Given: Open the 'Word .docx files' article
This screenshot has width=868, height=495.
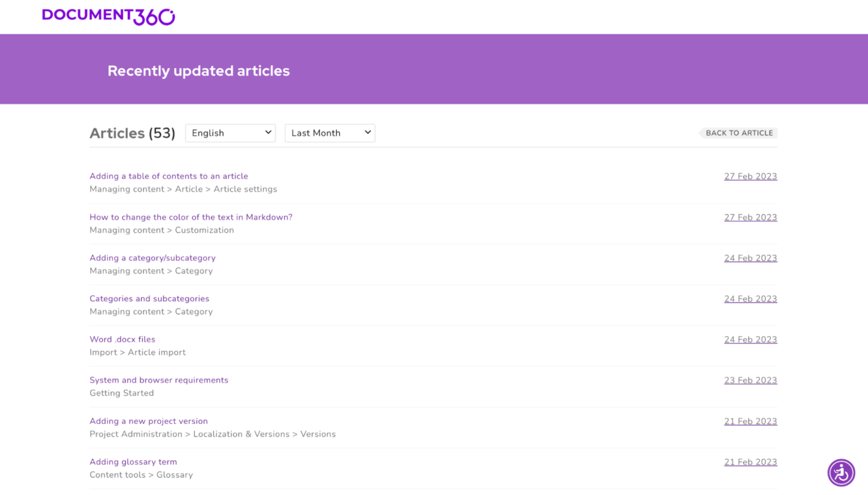Looking at the screenshot, I should (x=122, y=339).
